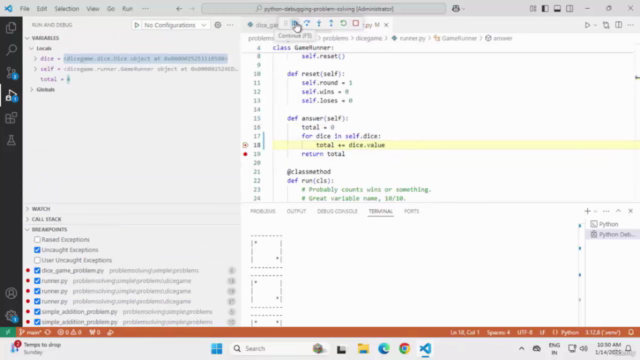Switch to PROBLEMS panel tab
This screenshot has height=360, width=640.
(262, 211)
